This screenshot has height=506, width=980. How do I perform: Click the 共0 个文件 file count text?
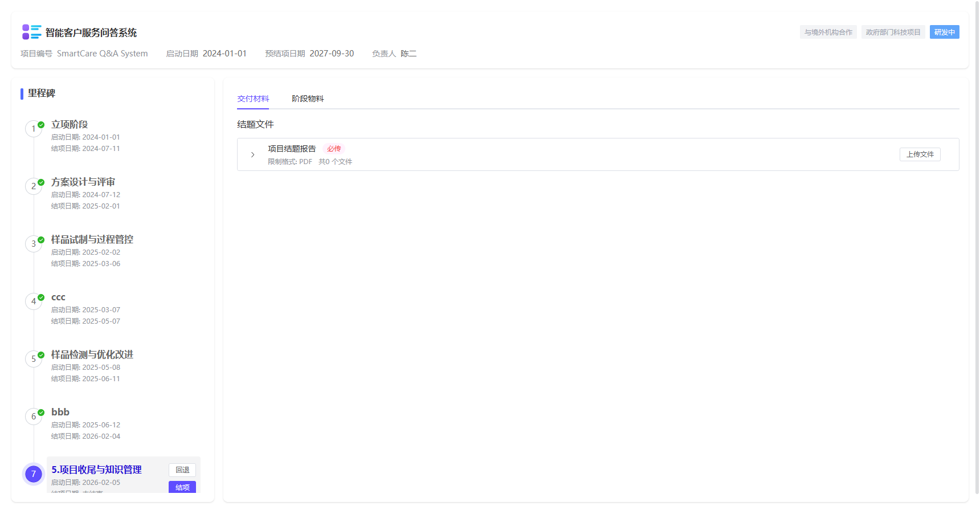(x=335, y=162)
